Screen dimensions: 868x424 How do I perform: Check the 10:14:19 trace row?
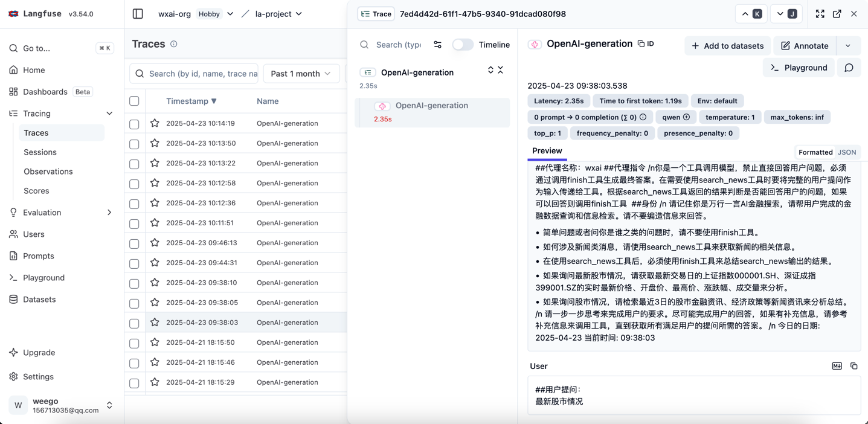(x=134, y=124)
